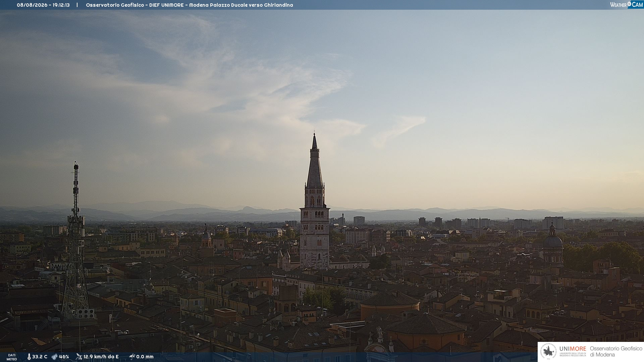Click the Osservatorio Geofisico camera title text
Viewport: 644px width, 362px height.
[x=190, y=5]
